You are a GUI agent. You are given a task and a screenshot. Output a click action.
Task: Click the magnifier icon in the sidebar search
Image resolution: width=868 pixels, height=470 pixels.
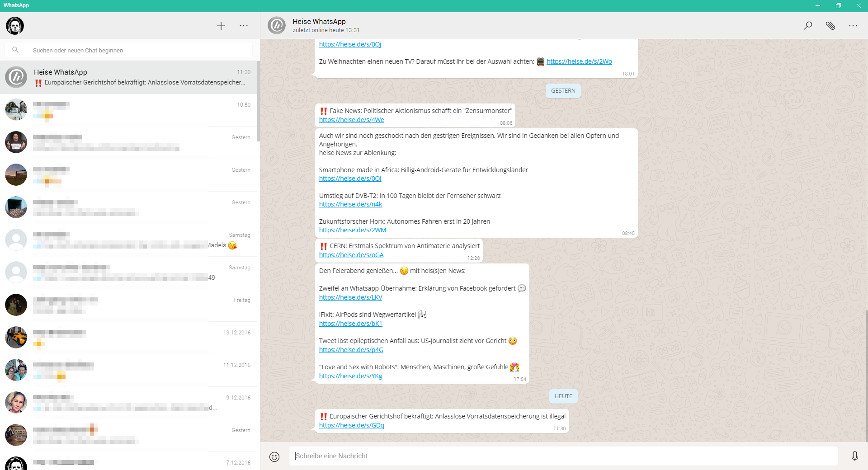coord(15,50)
